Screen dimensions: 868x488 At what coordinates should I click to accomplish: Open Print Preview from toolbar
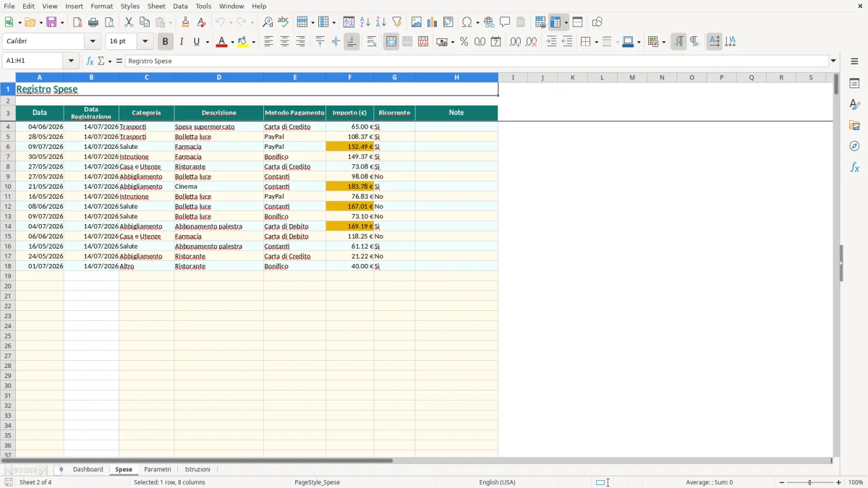pyautogui.click(x=109, y=22)
